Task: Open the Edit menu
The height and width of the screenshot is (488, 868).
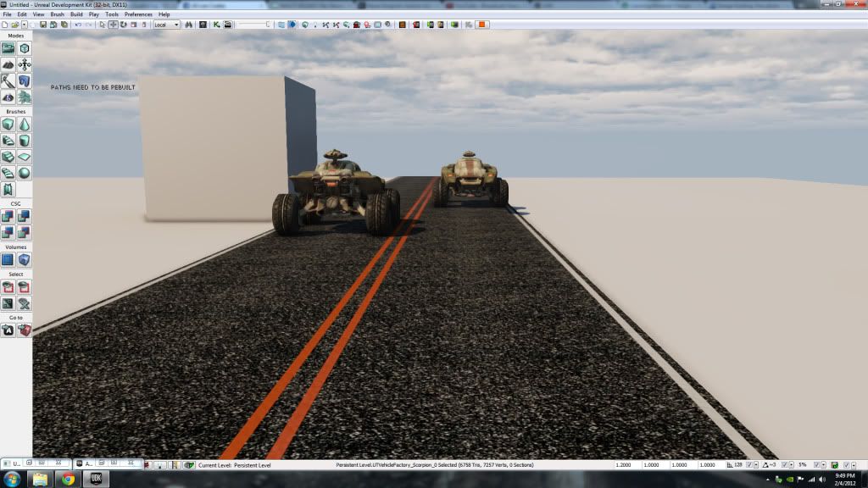Action: [x=22, y=14]
